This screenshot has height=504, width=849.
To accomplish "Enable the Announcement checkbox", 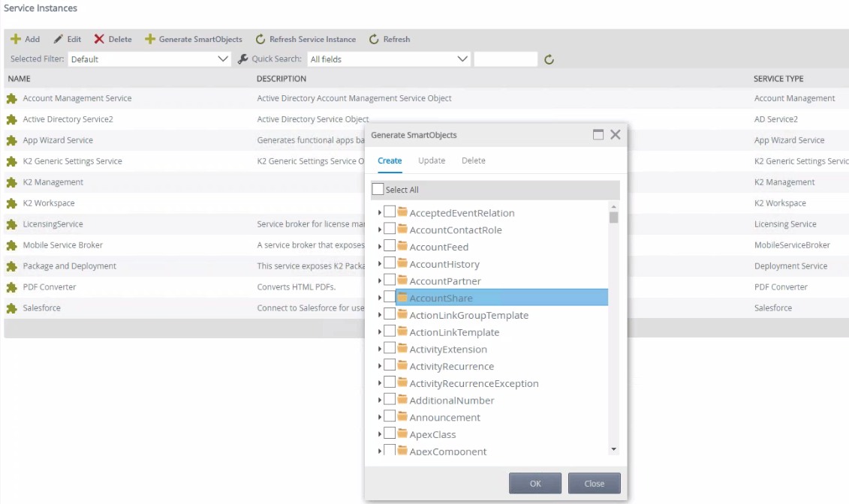I will (x=390, y=417).
